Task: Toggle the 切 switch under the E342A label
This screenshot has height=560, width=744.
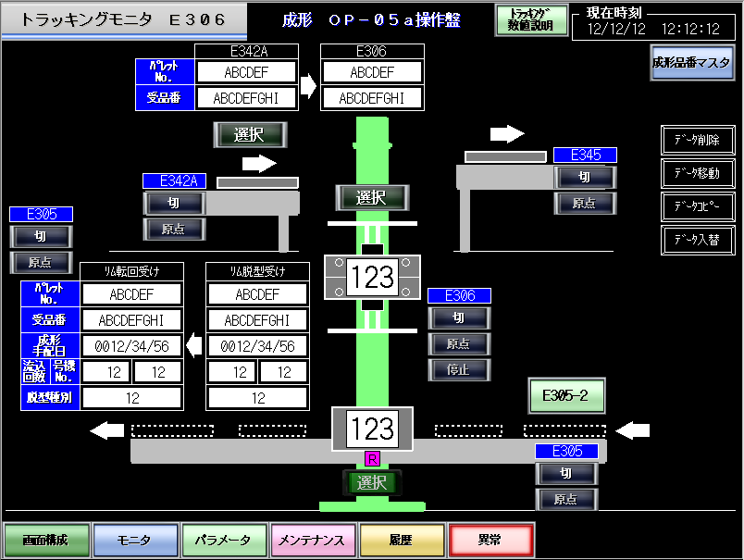Action: (175, 204)
